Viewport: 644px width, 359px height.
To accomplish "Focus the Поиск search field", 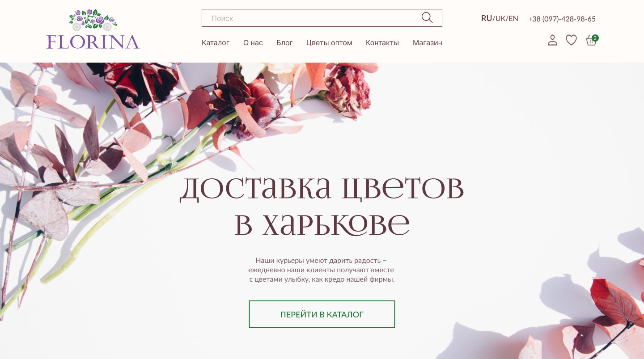I will click(x=322, y=18).
